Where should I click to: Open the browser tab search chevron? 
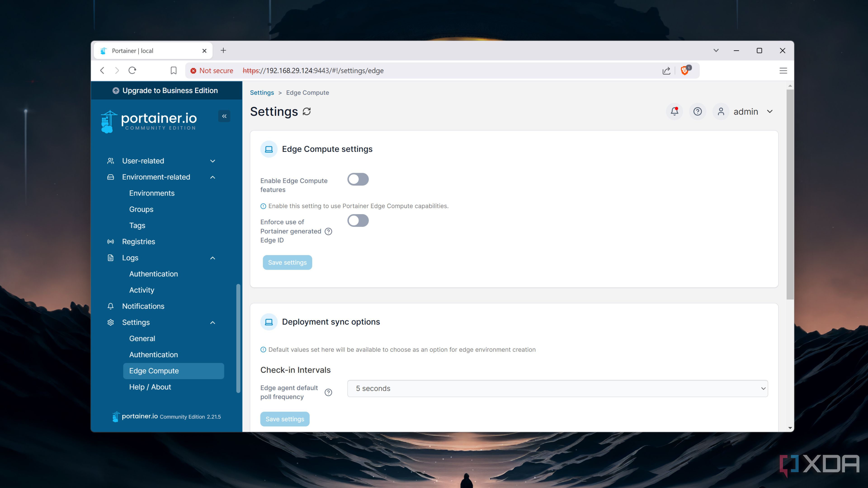[x=716, y=51]
